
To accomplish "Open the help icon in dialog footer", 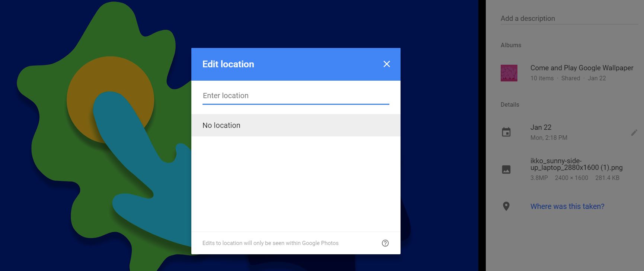I will pos(385,243).
